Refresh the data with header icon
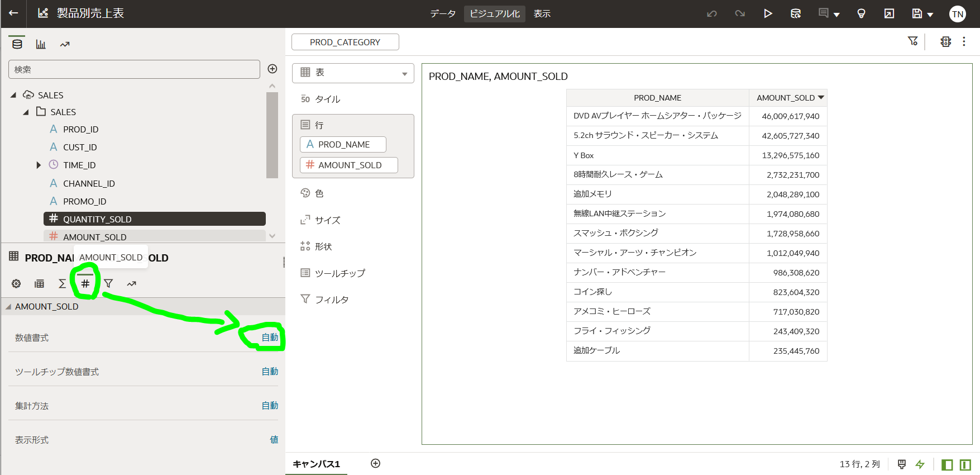The width and height of the screenshot is (980, 475). [x=796, y=13]
